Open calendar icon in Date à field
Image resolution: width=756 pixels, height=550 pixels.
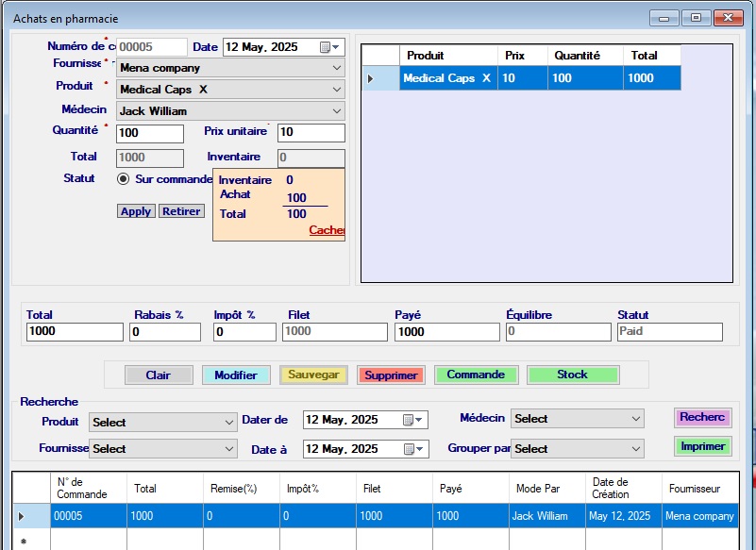(x=411, y=449)
